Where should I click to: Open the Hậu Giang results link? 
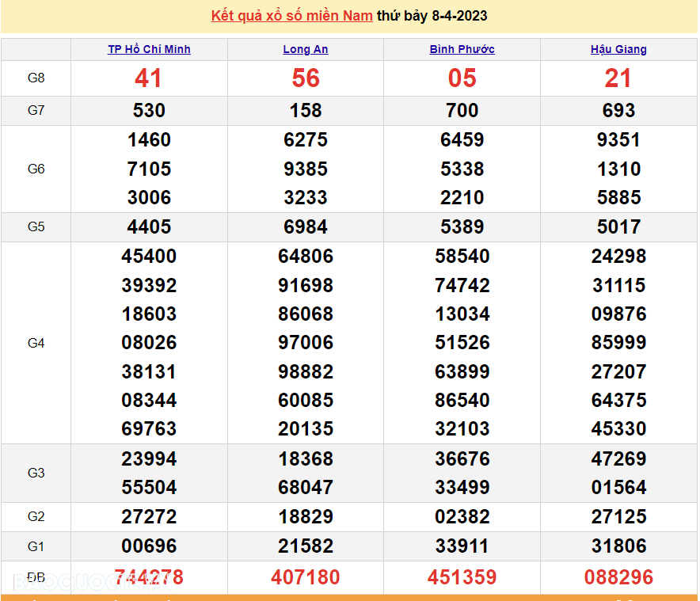pyautogui.click(x=618, y=49)
